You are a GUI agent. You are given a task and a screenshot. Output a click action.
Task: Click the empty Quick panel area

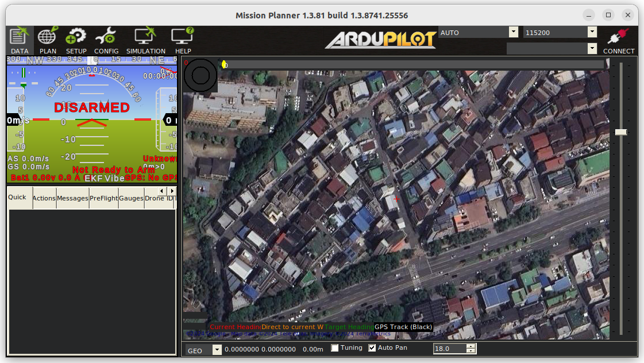point(92,281)
